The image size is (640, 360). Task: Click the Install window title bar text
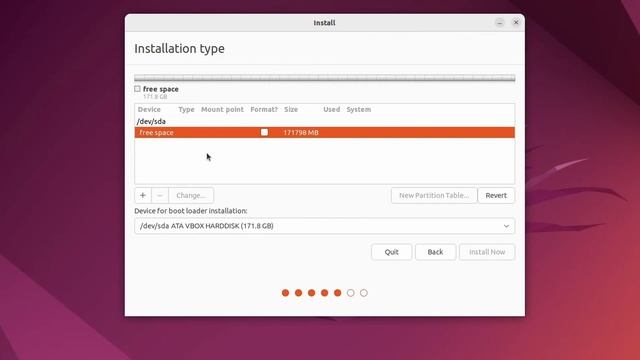(x=324, y=23)
